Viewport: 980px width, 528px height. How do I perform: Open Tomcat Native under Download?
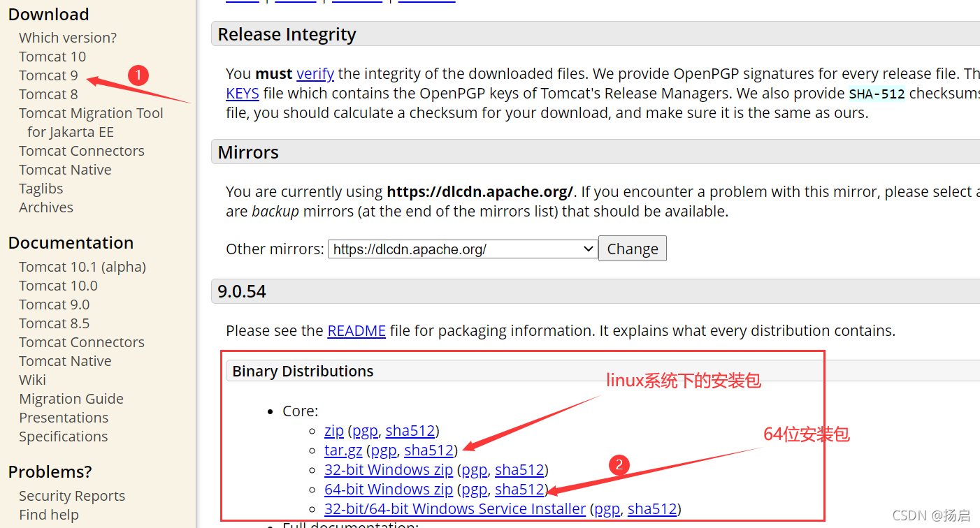click(65, 170)
